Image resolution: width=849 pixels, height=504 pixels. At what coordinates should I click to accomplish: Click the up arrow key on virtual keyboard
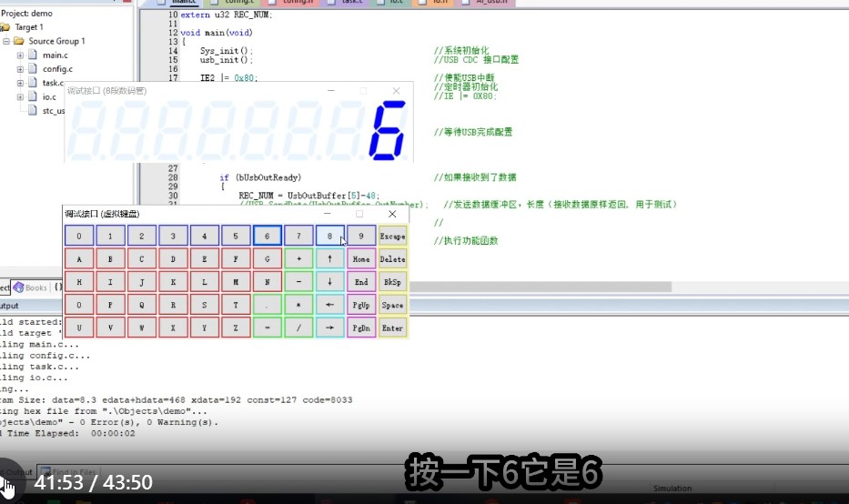click(329, 258)
